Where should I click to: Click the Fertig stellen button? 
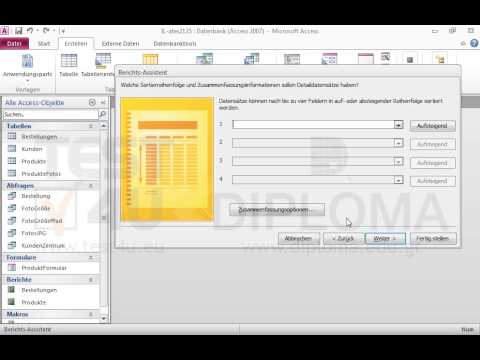pyautogui.click(x=433, y=239)
